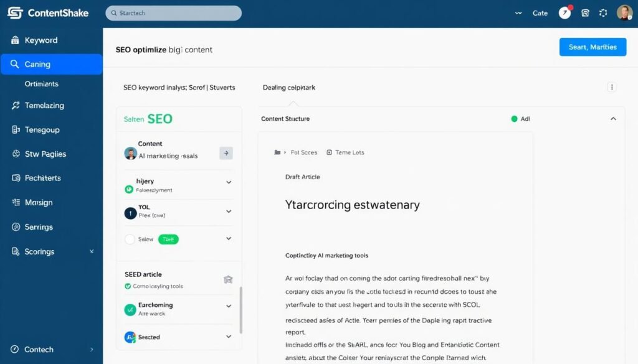Toggle the Salew switch in the SEO panel
Screen dimensions: 638x364
tap(168, 239)
